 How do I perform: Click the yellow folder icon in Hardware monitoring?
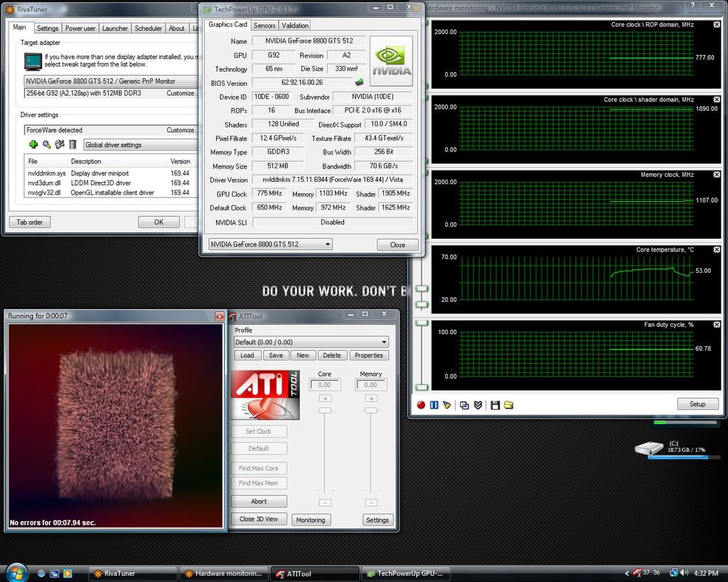[x=508, y=405]
